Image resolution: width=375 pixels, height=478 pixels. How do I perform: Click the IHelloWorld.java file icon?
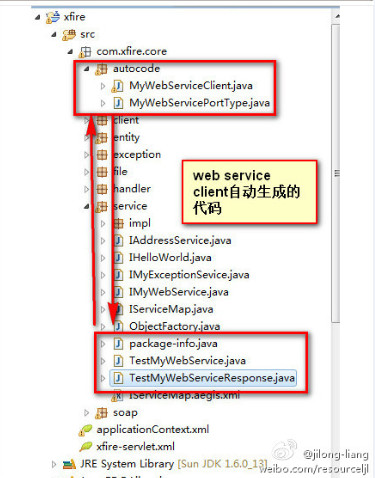coord(118,258)
